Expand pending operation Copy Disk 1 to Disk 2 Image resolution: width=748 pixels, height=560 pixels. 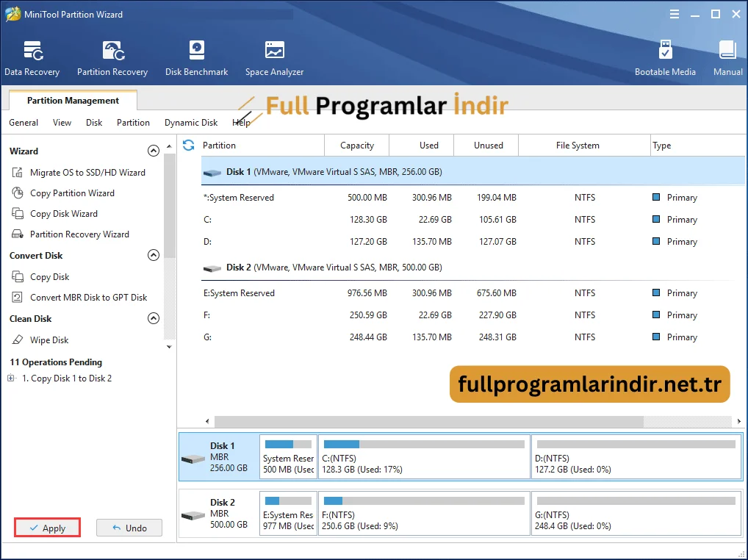point(10,378)
